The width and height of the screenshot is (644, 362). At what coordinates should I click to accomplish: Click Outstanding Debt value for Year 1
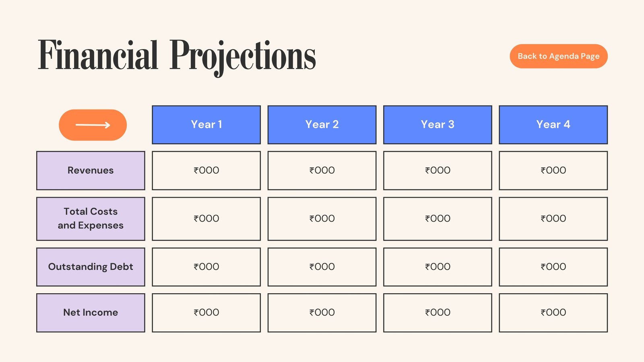pos(206,267)
